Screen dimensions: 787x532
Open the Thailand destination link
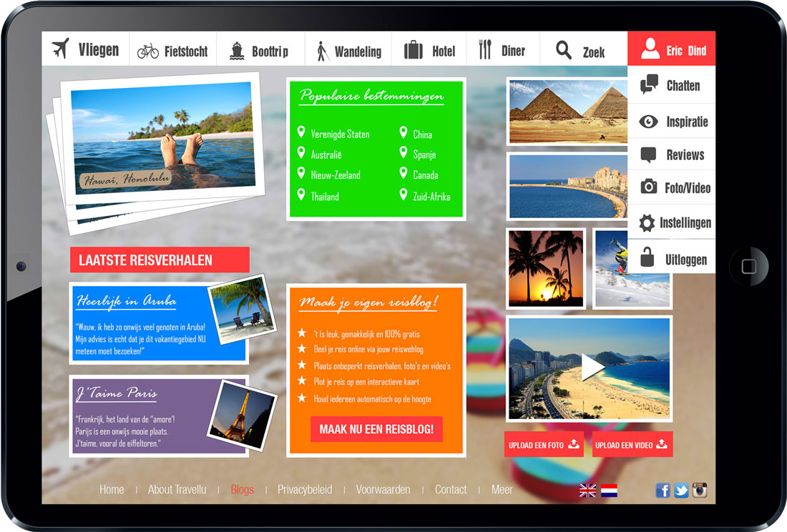pos(325,197)
